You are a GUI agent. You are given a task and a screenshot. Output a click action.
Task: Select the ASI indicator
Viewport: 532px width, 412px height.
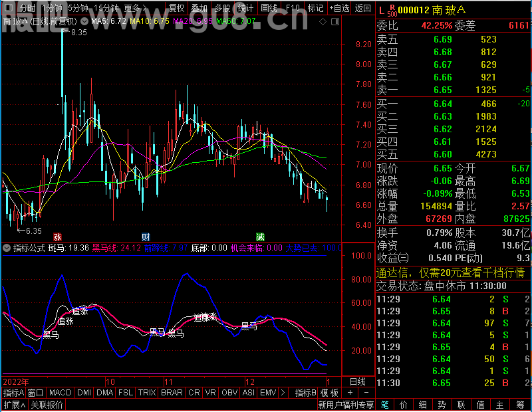coord(248,393)
